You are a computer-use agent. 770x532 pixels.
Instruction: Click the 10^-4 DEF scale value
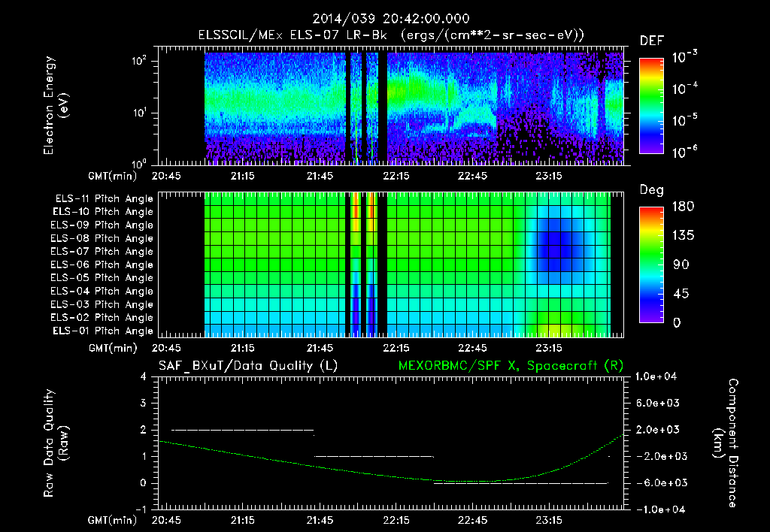pyautogui.click(x=684, y=88)
